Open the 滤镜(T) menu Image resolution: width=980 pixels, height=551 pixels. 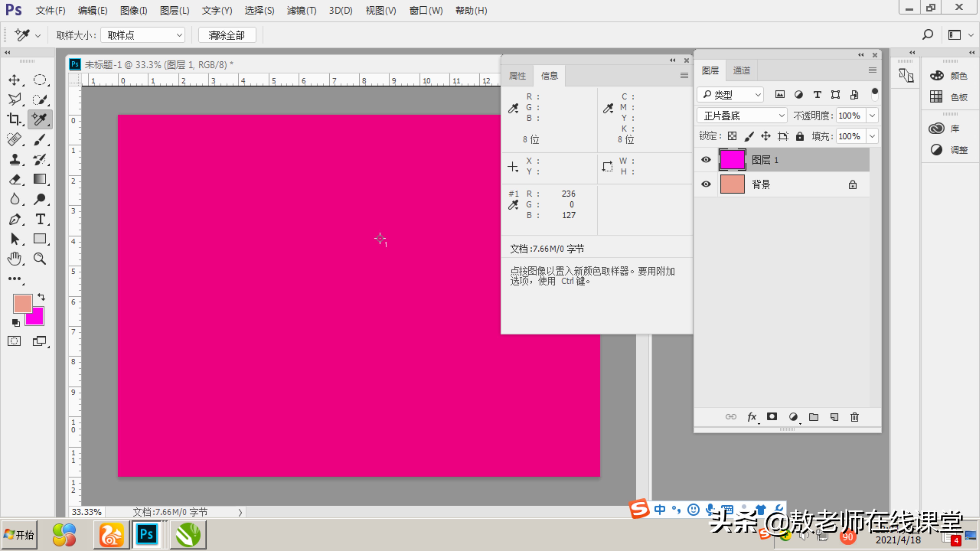point(301,11)
